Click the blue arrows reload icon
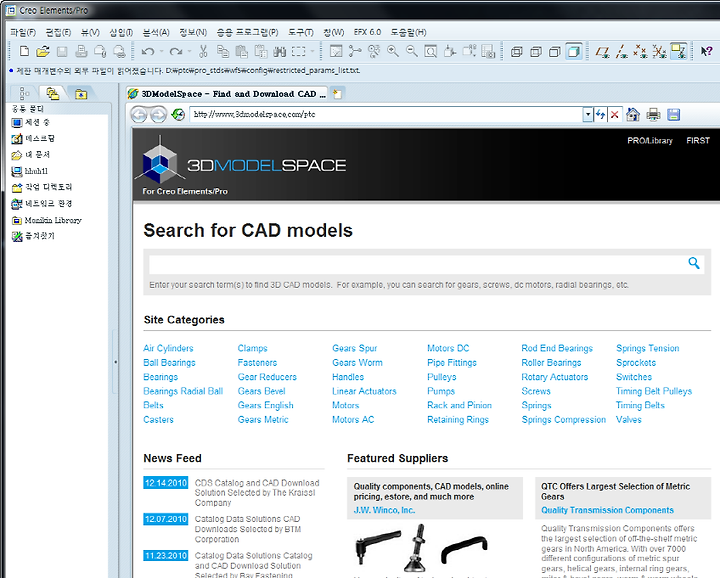This screenshot has width=720, height=578. (601, 114)
